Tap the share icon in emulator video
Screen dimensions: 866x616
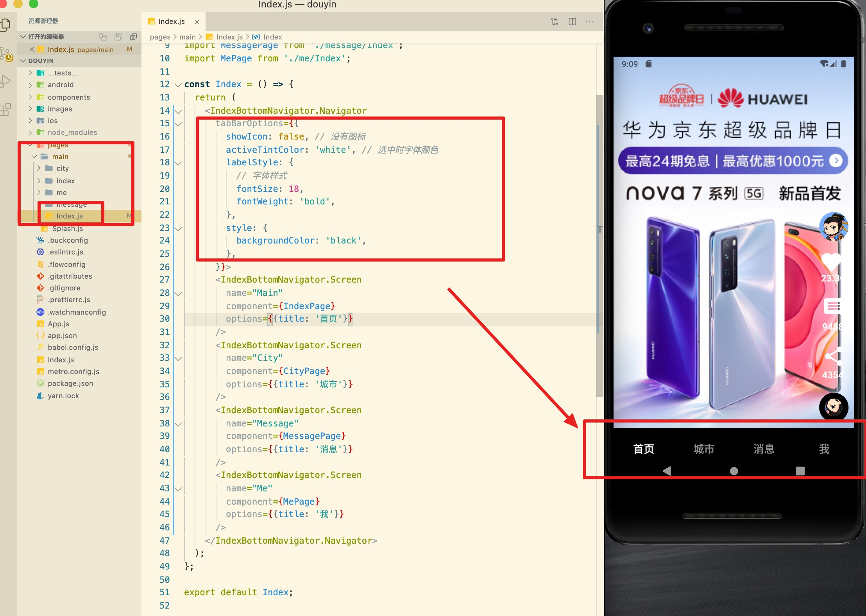833,356
